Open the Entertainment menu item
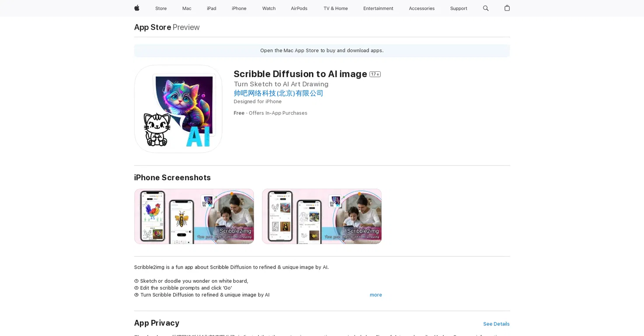The image size is (644, 336). point(378,8)
